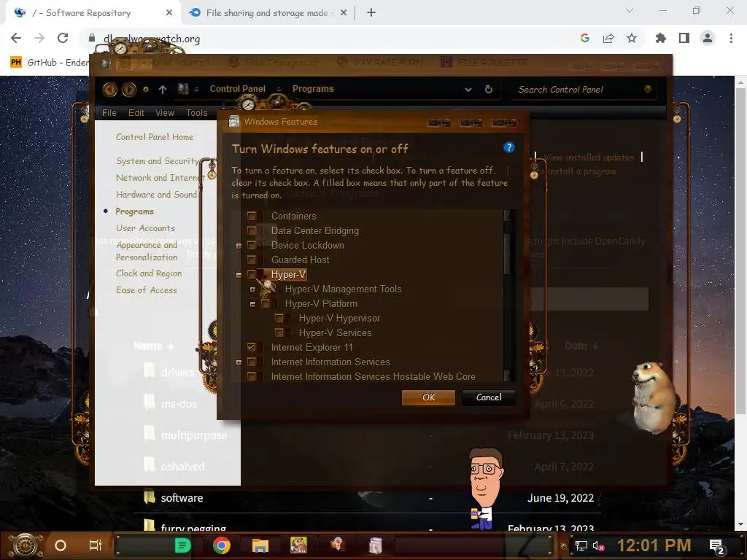Image resolution: width=747 pixels, height=560 pixels.
Task: Check Internet Information Services Hostable Web Core
Action: (x=252, y=377)
